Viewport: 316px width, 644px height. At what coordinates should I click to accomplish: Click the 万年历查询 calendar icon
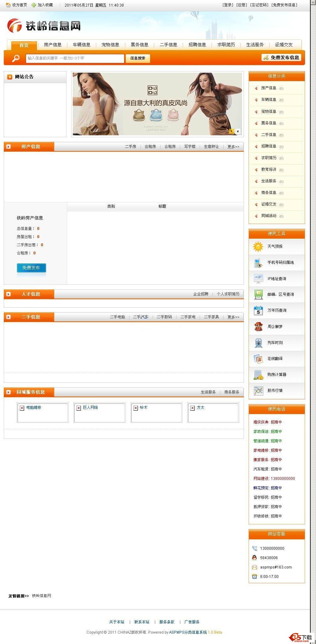[258, 310]
